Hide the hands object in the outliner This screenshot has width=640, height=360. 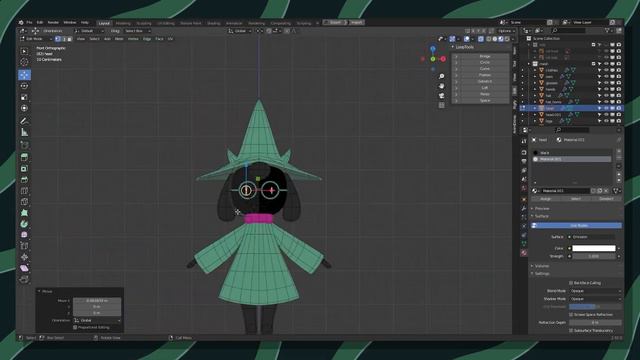coord(606,89)
